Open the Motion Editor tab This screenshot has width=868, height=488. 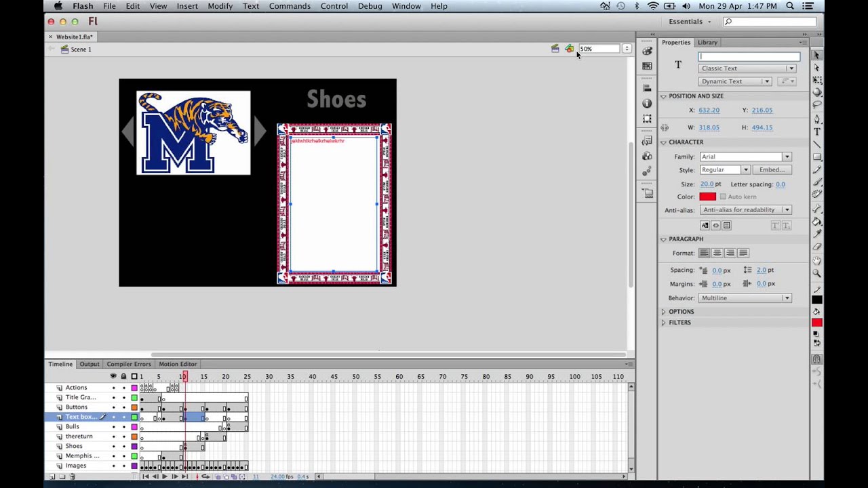click(178, 364)
